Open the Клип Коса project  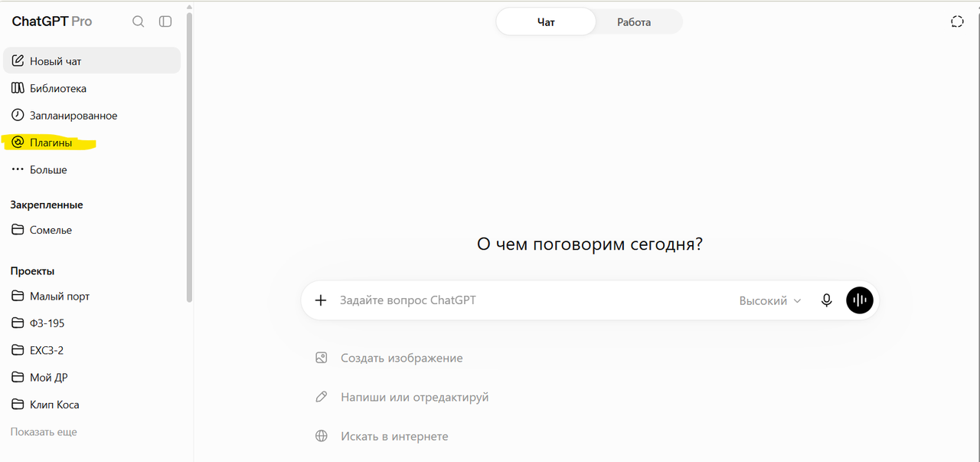pyautogui.click(x=92, y=404)
